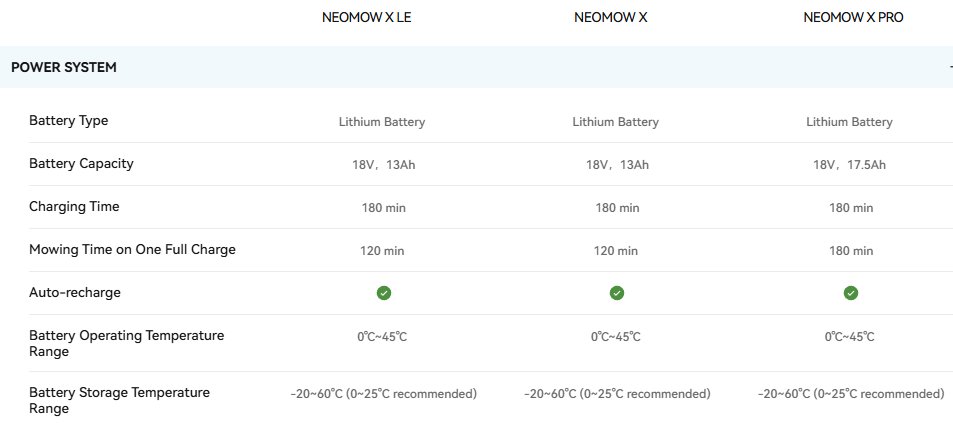Image resolution: width=953 pixels, height=430 pixels.
Task: Select the NEOMOW X PRO column header
Action: tap(853, 18)
